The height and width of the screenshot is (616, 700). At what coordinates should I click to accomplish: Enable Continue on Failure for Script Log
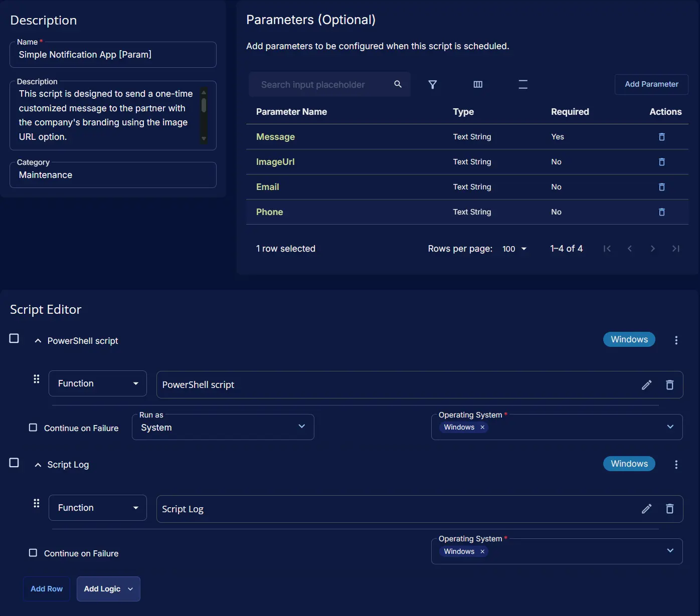(x=33, y=553)
